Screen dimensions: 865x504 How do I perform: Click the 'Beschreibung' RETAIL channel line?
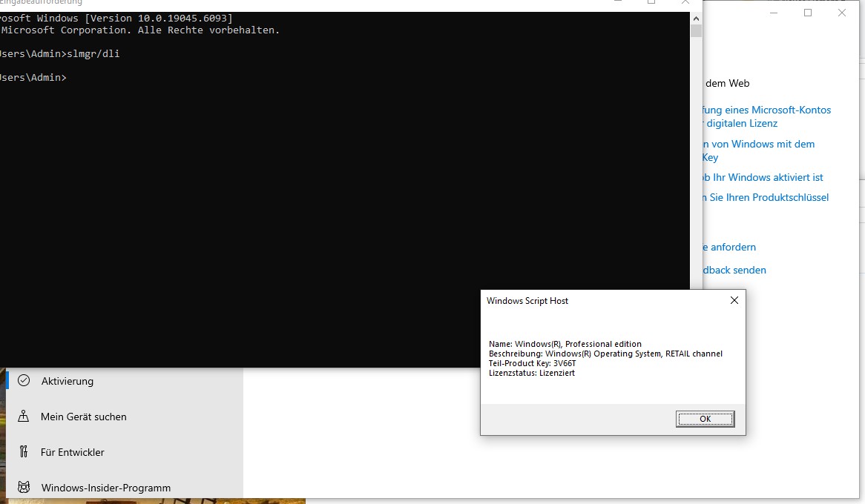tap(605, 354)
